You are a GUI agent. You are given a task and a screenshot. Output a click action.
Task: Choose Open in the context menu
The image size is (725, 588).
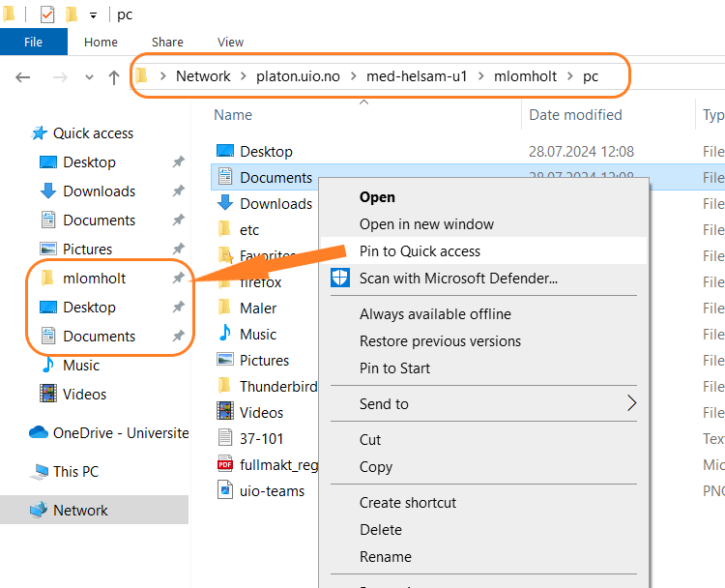(377, 197)
